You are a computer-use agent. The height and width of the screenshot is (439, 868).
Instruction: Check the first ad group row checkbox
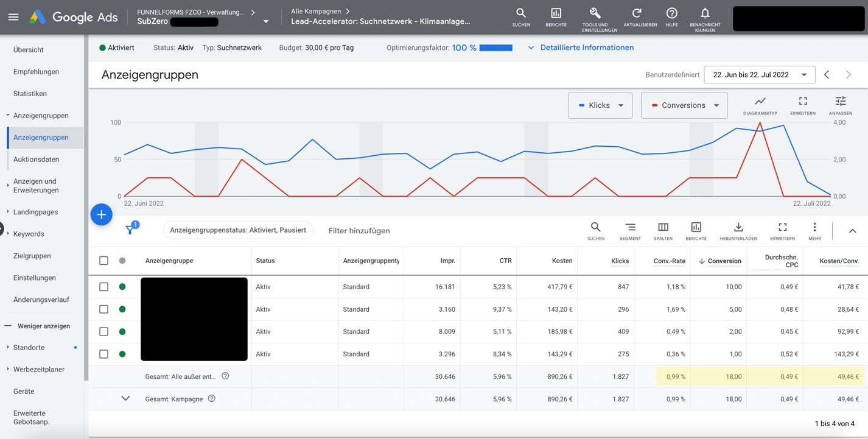(x=104, y=287)
